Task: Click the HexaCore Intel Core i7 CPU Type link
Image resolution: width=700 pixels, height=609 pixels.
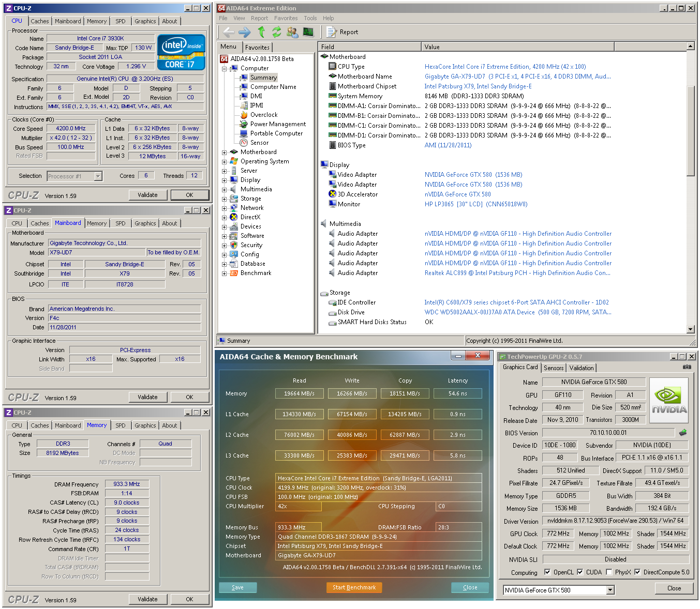Action: (505, 67)
